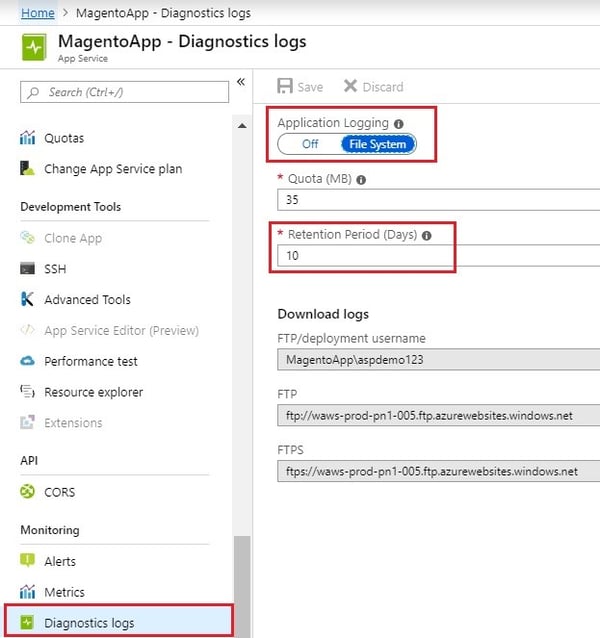
Task: Set Application Logging to File System
Action: 378,144
